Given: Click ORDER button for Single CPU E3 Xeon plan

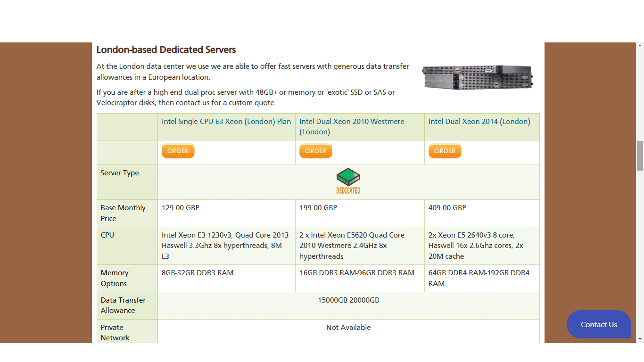Looking at the screenshot, I should tap(178, 151).
